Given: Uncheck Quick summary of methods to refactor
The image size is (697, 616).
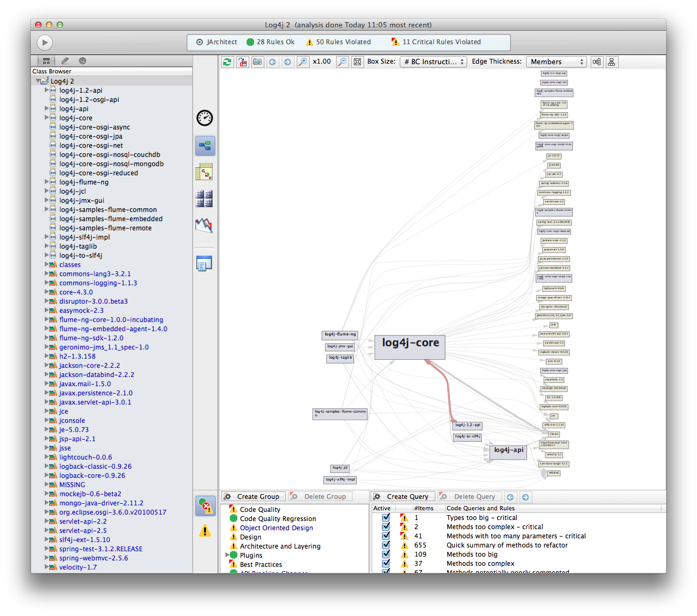Looking at the screenshot, I should (386, 545).
